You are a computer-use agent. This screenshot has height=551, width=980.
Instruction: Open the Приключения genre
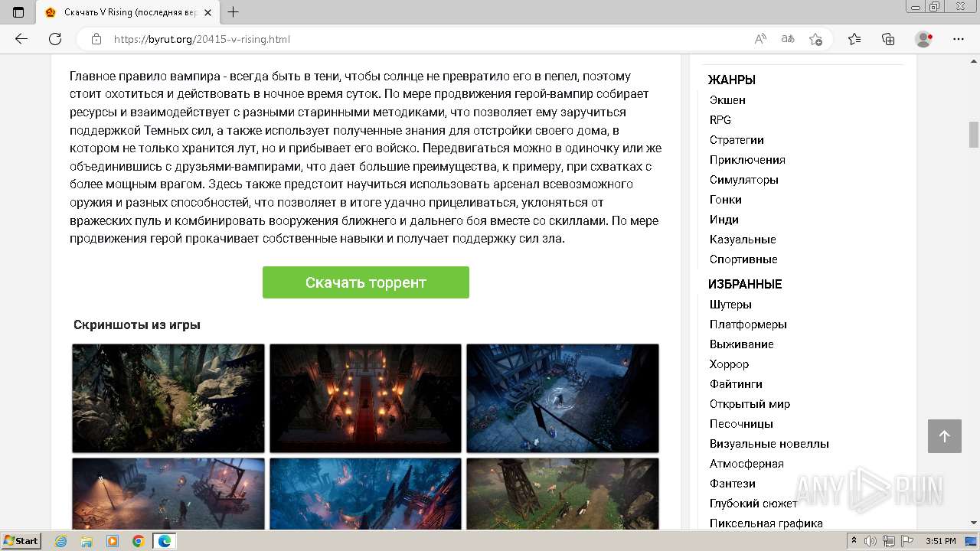coord(747,160)
